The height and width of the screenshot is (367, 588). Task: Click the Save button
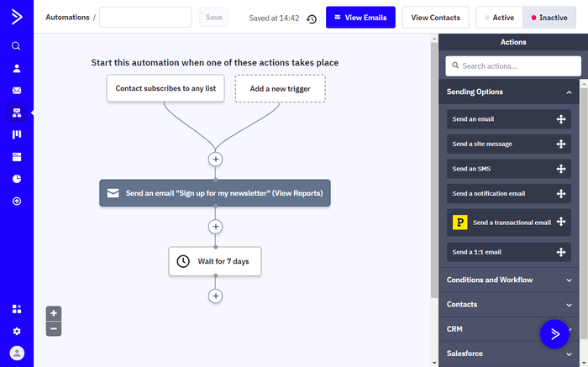coord(213,18)
